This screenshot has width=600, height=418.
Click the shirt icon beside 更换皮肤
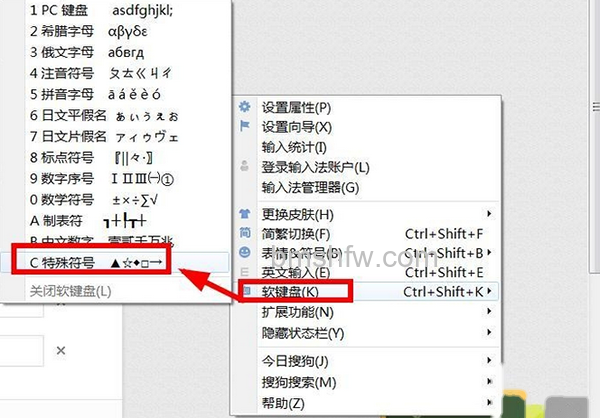(x=245, y=214)
